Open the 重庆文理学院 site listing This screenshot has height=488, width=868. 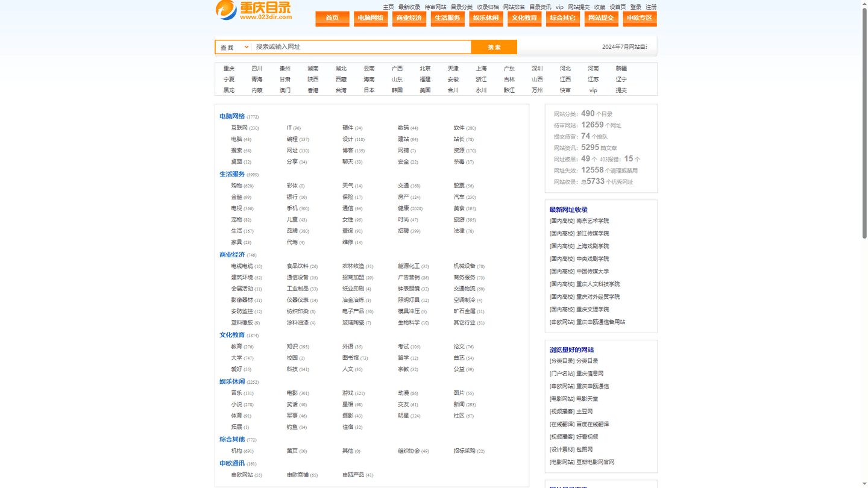coord(593,310)
